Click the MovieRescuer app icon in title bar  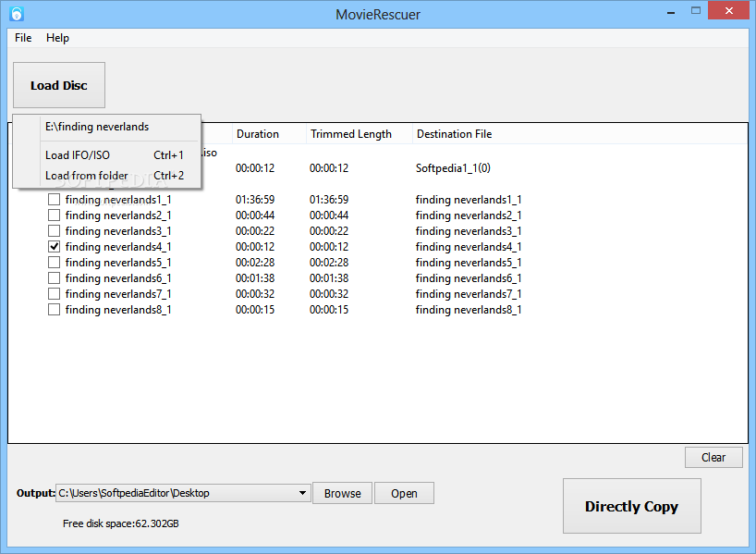(17, 14)
